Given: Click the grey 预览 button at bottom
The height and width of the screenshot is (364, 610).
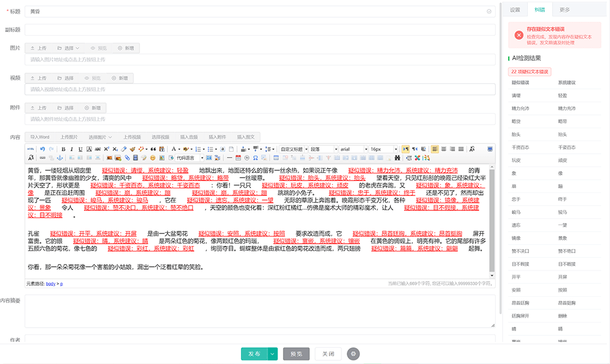Looking at the screenshot, I should (296, 354).
